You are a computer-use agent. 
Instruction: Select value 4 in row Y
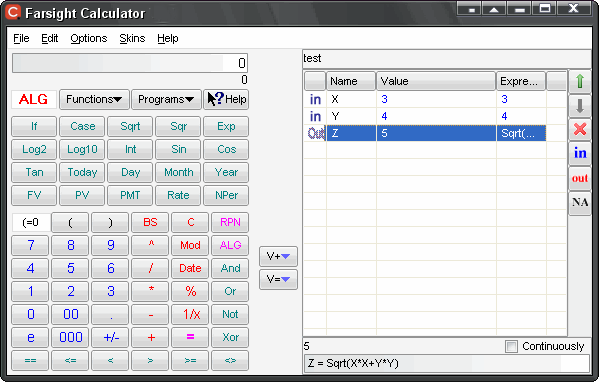point(436,116)
